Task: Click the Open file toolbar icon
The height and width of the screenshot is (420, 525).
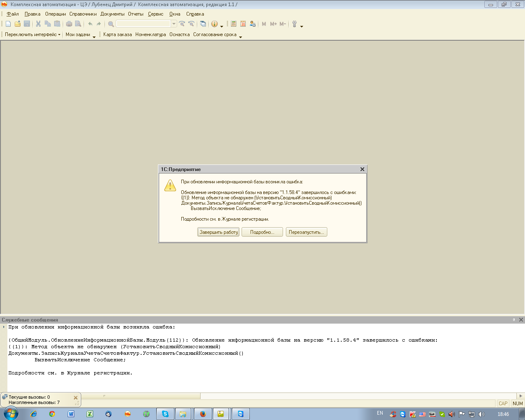Action: tap(18, 24)
